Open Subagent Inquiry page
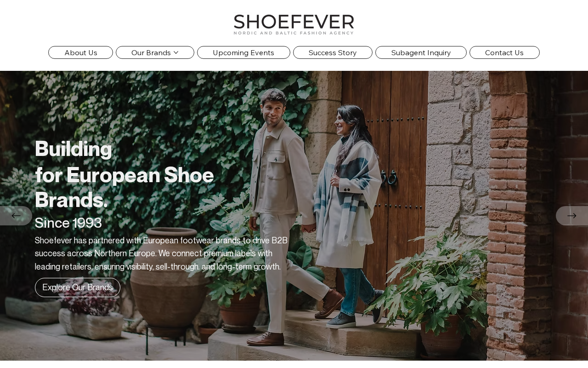This screenshot has height=368, width=588. [x=421, y=52]
